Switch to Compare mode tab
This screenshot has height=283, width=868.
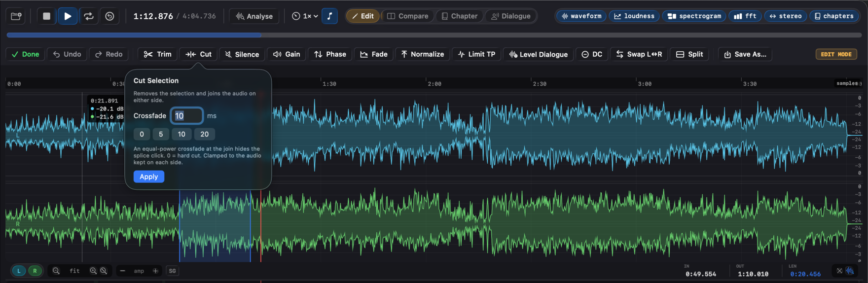[408, 16]
